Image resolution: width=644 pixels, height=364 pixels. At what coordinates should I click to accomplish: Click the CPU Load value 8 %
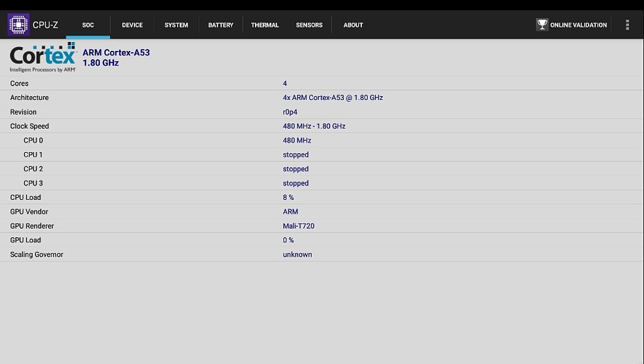tap(289, 197)
